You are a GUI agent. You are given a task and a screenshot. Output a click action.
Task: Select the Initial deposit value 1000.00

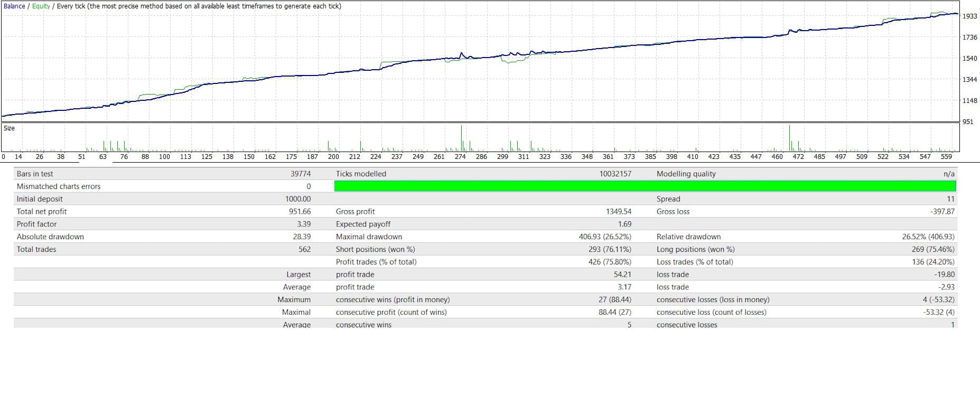(298, 199)
